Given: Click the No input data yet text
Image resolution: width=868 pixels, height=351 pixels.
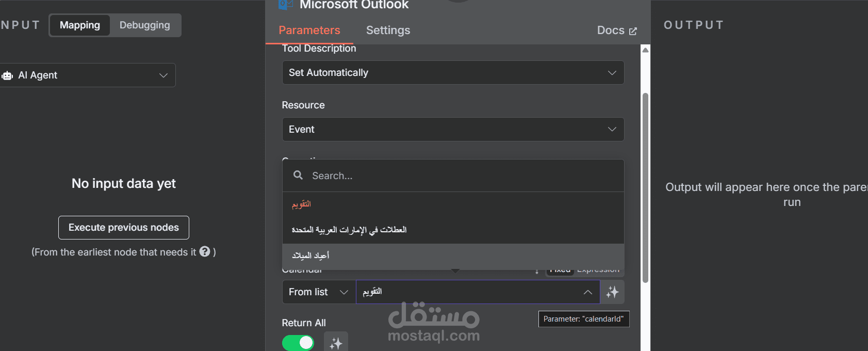Looking at the screenshot, I should point(124,184).
